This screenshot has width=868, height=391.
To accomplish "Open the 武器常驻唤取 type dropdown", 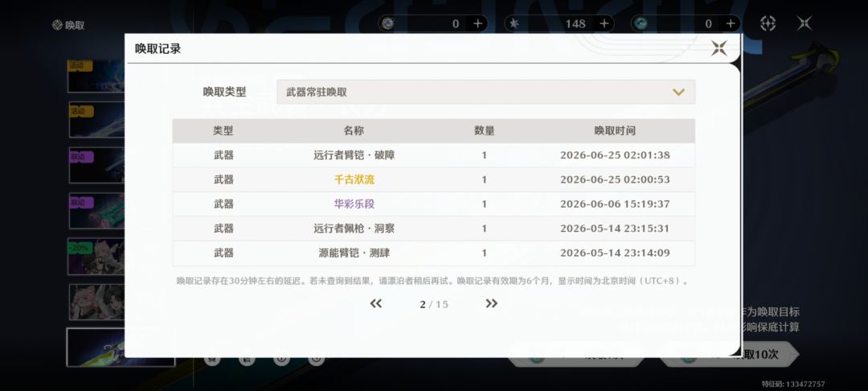I will 486,92.
